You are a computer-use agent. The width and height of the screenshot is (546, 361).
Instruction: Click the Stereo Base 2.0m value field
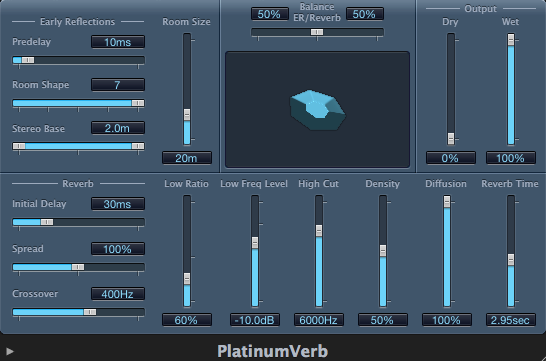tap(118, 128)
